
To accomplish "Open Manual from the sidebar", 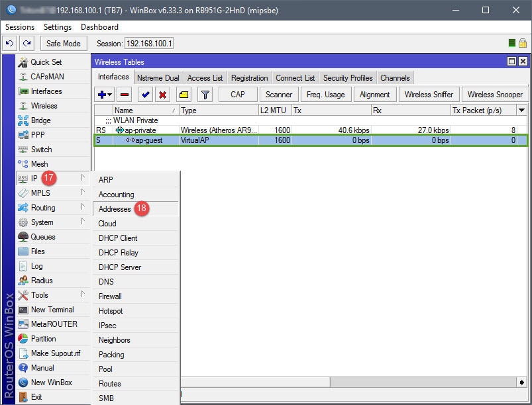I will (x=53, y=368).
